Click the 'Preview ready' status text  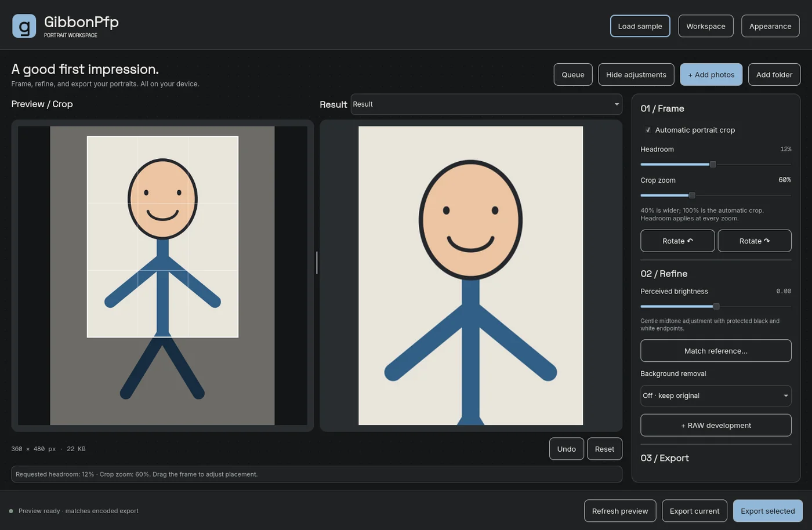[78, 511]
